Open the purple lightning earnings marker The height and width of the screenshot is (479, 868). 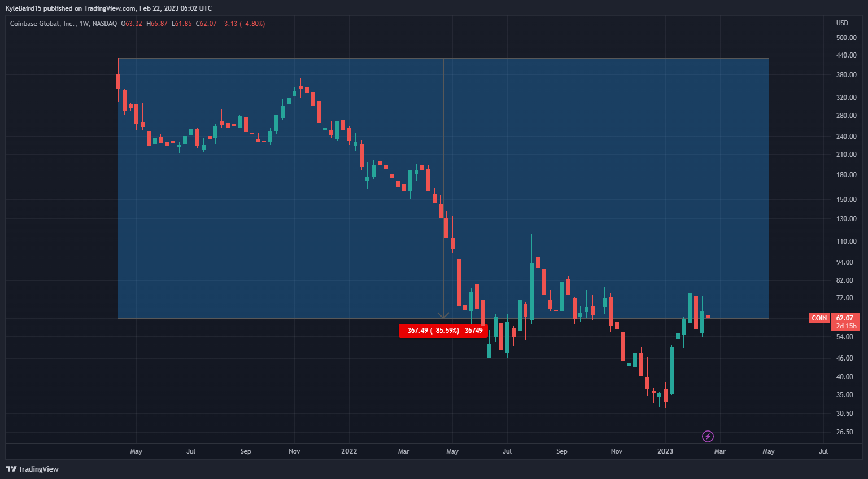(708, 436)
